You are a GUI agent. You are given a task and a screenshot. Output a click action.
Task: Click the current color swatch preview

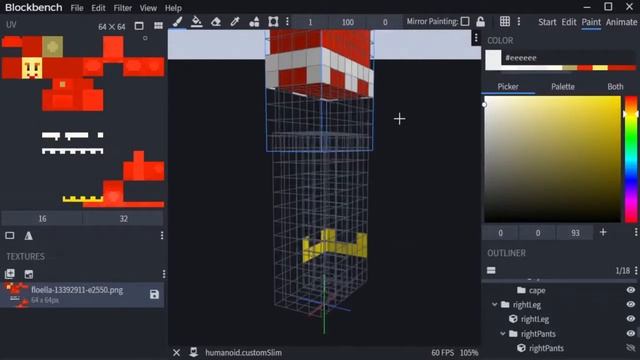point(493,60)
